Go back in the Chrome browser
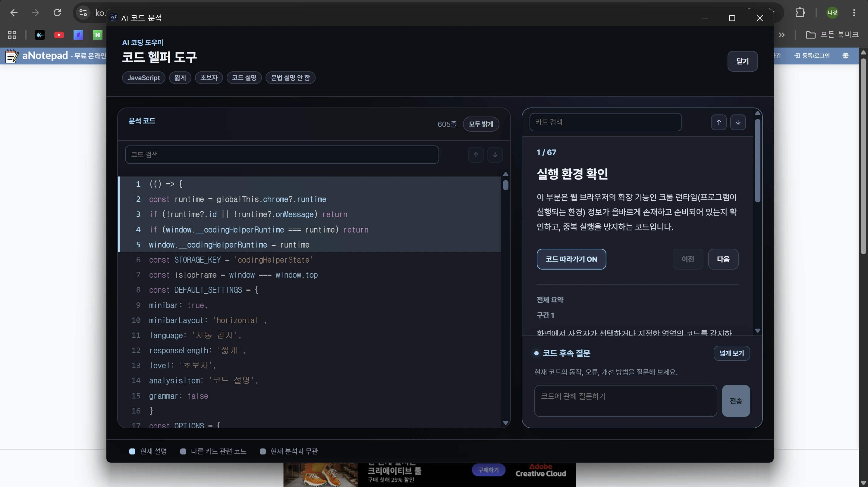 click(14, 13)
